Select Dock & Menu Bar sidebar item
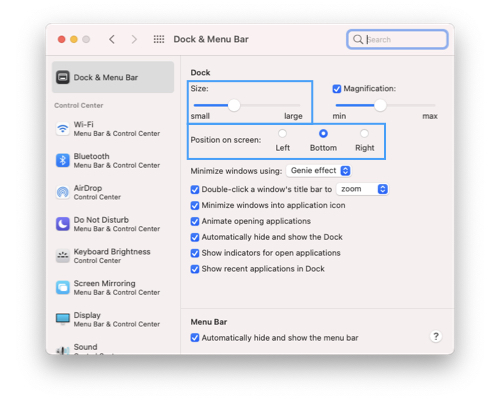Screen dimensions: 500x400 click(x=113, y=77)
